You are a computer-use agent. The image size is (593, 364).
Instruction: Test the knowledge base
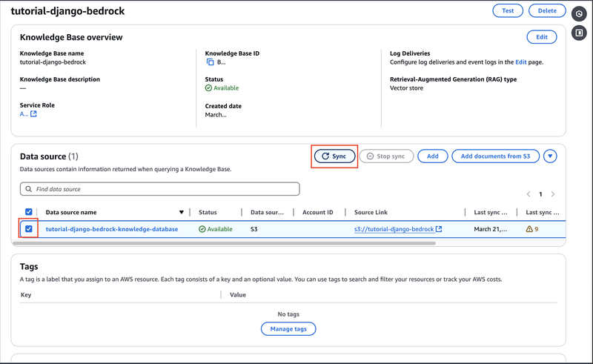click(508, 10)
